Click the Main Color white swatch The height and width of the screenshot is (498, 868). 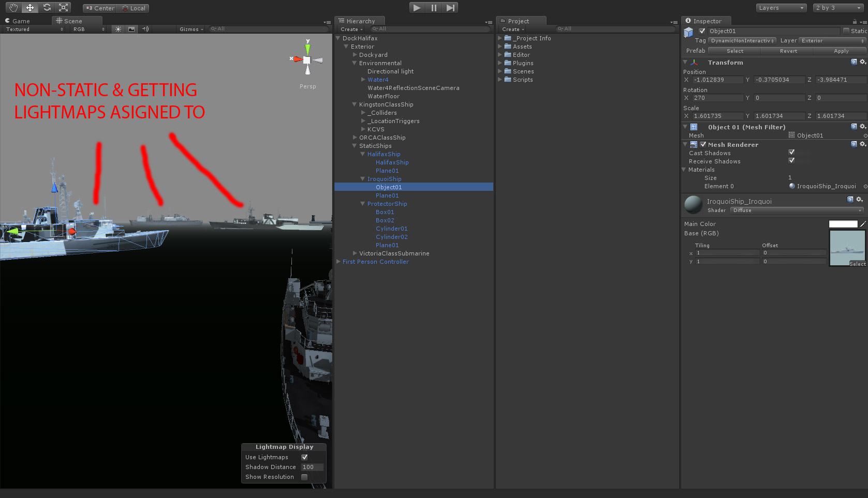[844, 223]
